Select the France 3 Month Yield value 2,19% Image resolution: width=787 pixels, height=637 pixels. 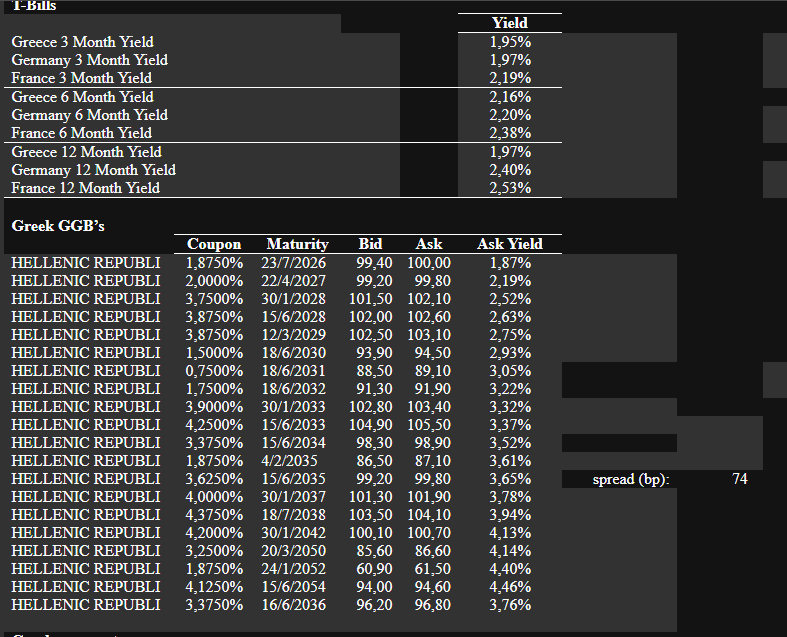tap(510, 78)
